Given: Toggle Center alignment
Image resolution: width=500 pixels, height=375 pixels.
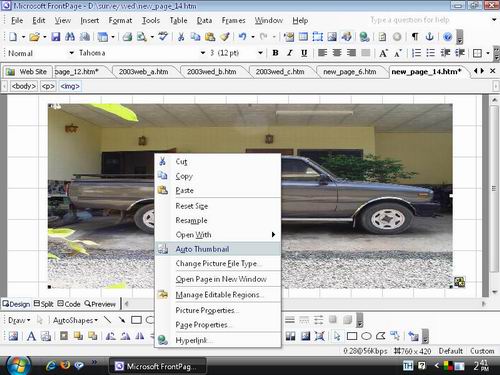Looking at the screenshot, I should [x=337, y=53].
